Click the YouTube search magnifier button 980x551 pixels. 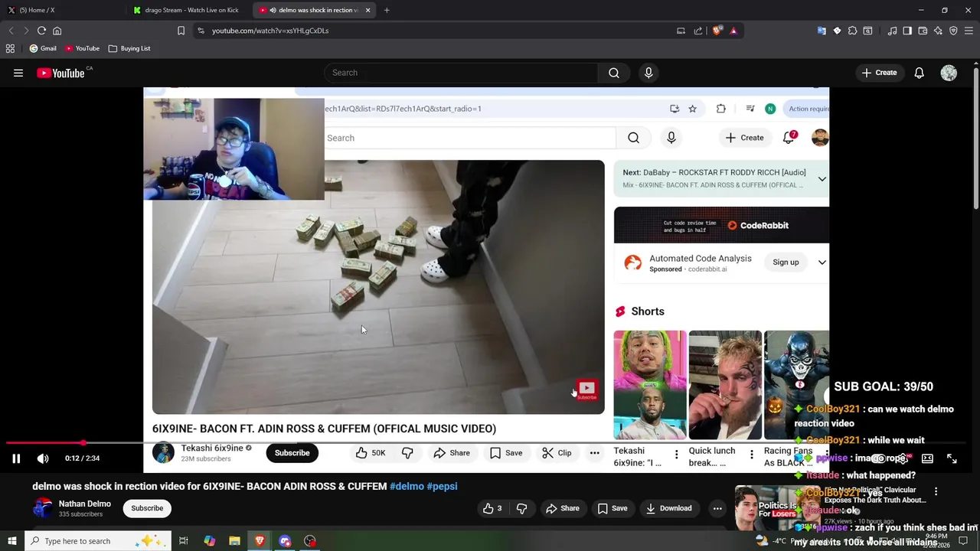(614, 73)
